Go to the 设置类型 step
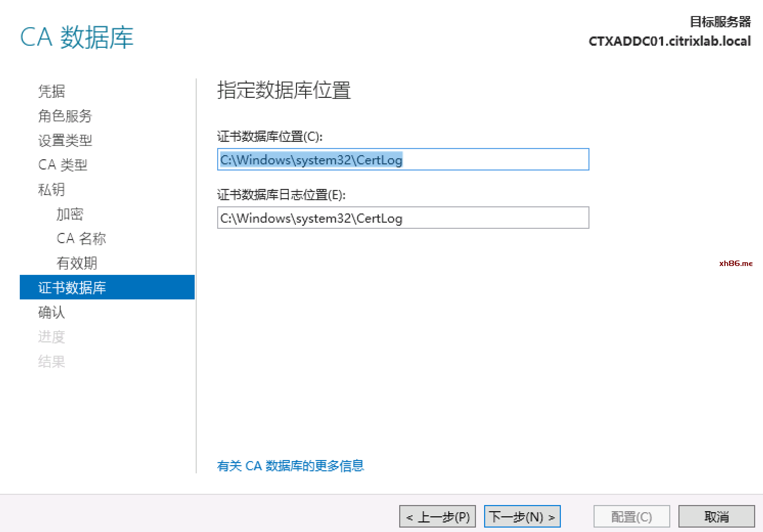Screen dimensions: 763x532 tap(65, 141)
